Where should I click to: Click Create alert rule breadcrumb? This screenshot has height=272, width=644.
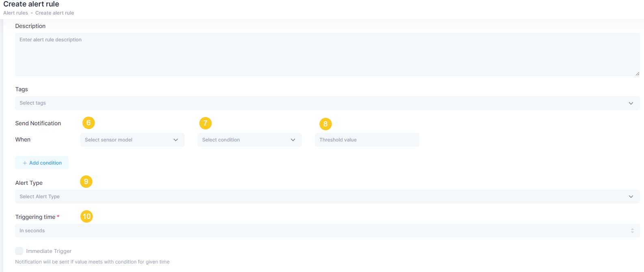point(54,13)
